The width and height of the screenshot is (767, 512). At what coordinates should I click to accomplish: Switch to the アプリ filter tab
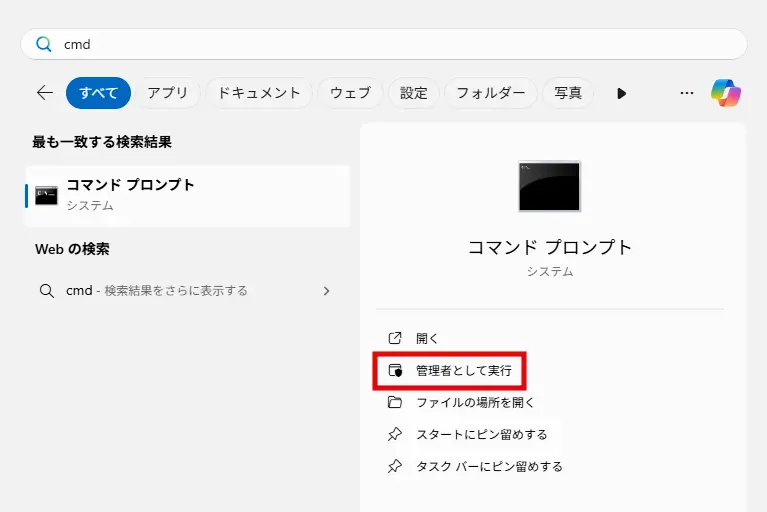click(x=168, y=93)
